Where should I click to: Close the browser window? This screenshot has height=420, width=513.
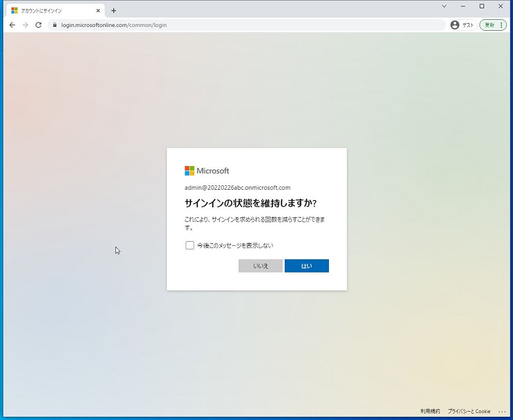tap(501, 6)
